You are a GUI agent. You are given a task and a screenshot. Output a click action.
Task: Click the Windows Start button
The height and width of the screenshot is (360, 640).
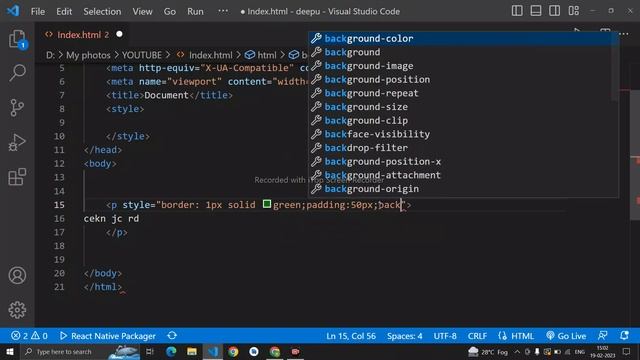(x=10, y=351)
